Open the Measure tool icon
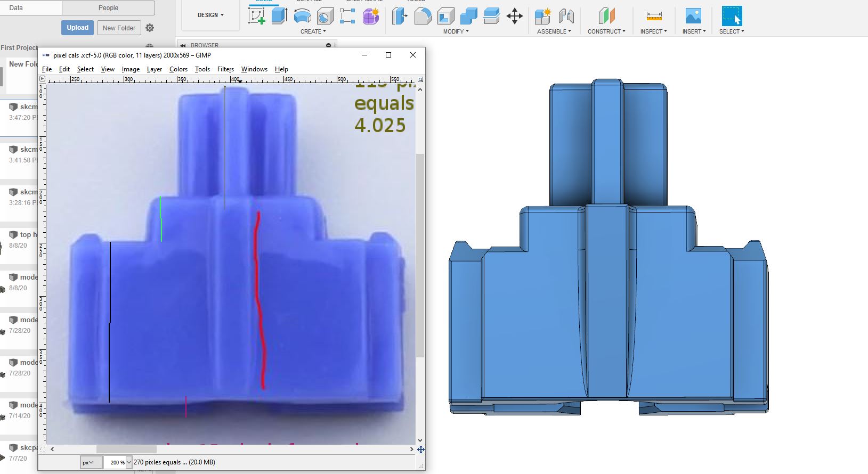 (x=653, y=16)
